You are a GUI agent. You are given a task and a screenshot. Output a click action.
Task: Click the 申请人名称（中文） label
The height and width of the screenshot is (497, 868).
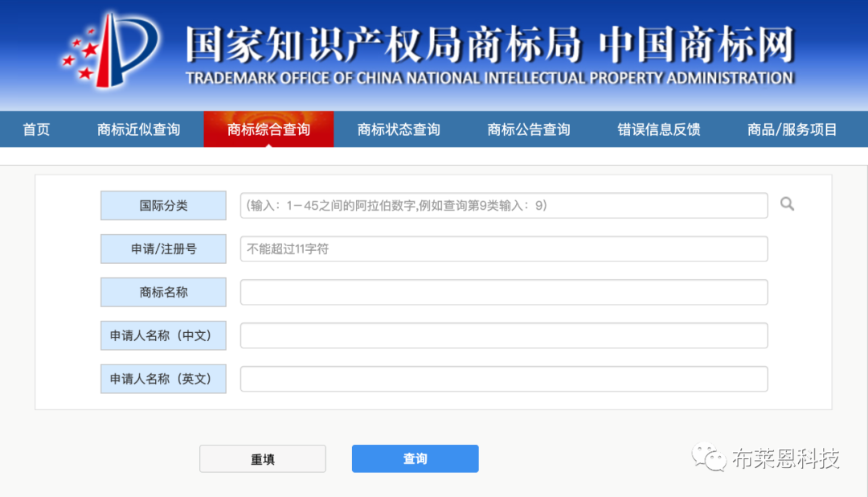point(163,335)
